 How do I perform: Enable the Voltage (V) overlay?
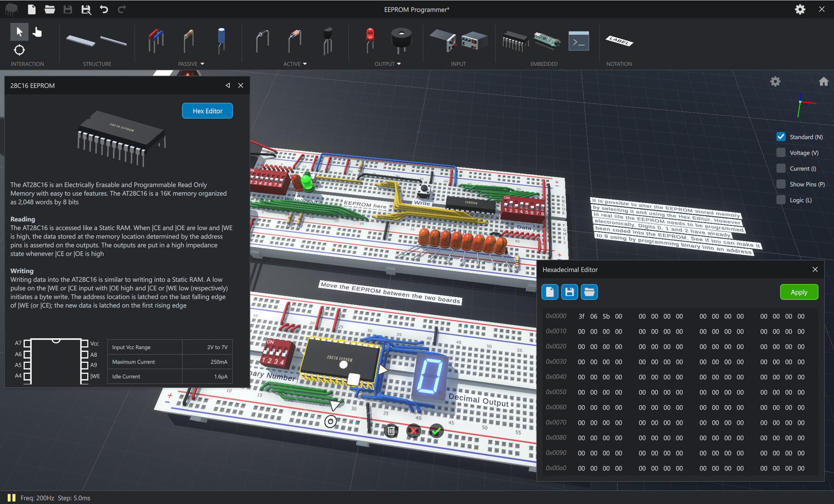click(x=781, y=152)
